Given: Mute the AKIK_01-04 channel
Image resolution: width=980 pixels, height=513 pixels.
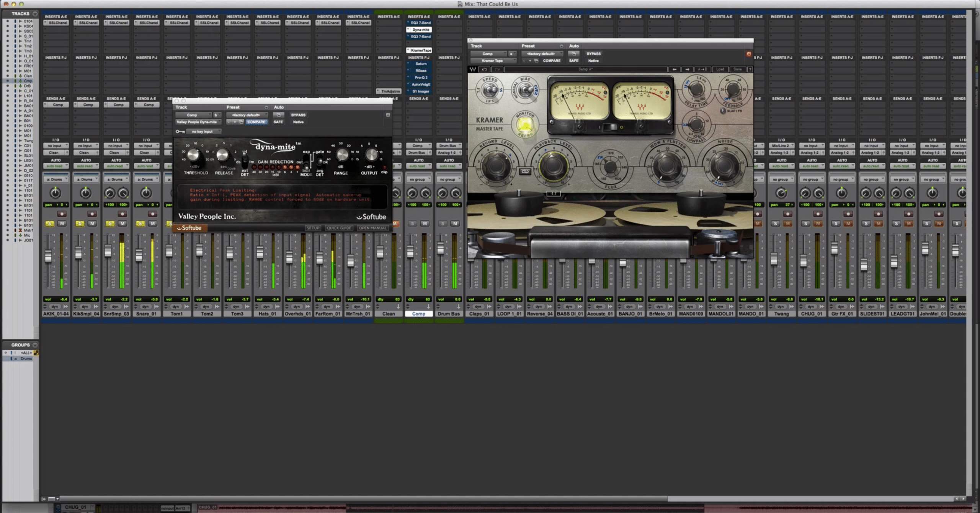Looking at the screenshot, I should click(62, 223).
